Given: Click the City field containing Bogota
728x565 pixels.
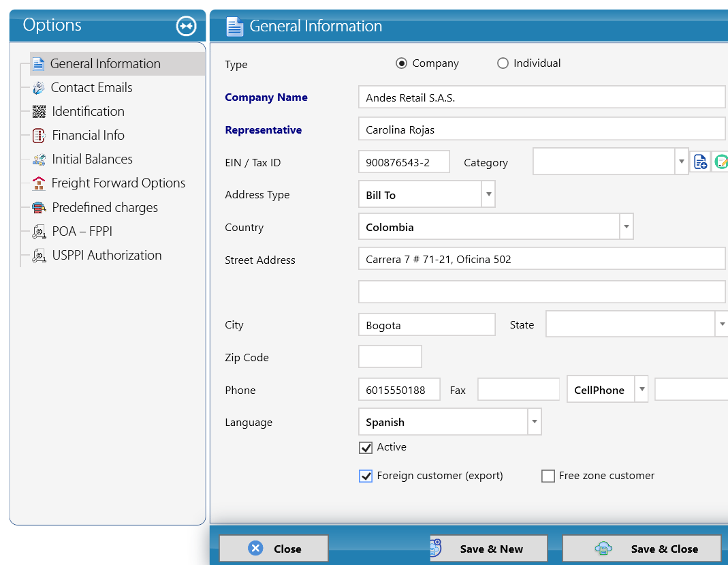Looking at the screenshot, I should [427, 324].
